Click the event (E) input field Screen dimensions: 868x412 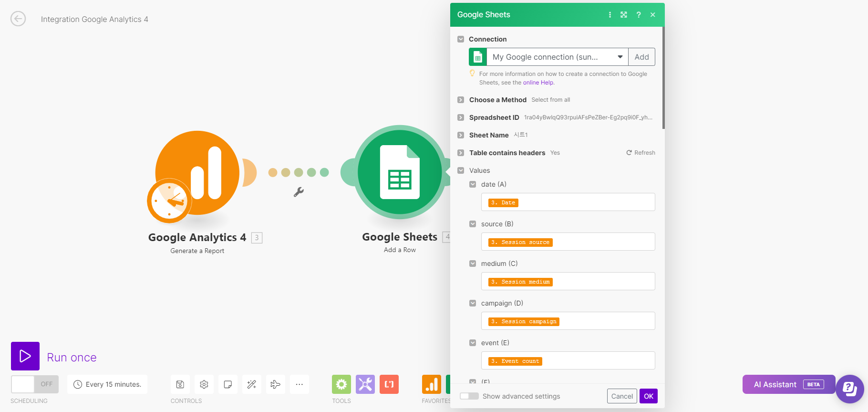click(568, 360)
